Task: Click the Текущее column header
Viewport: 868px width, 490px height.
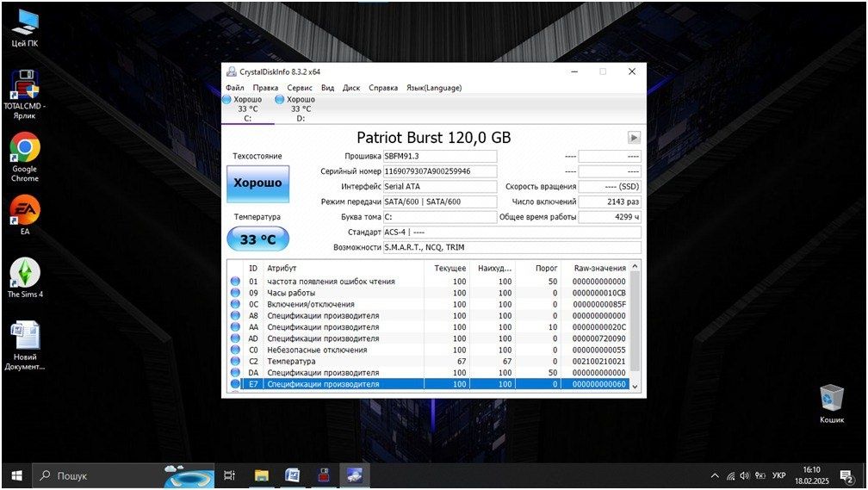Action: (447, 268)
